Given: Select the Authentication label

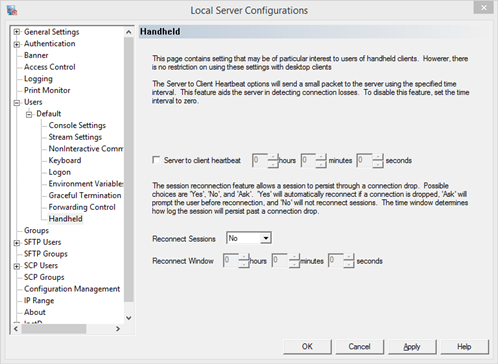Looking at the screenshot, I should [49, 44].
